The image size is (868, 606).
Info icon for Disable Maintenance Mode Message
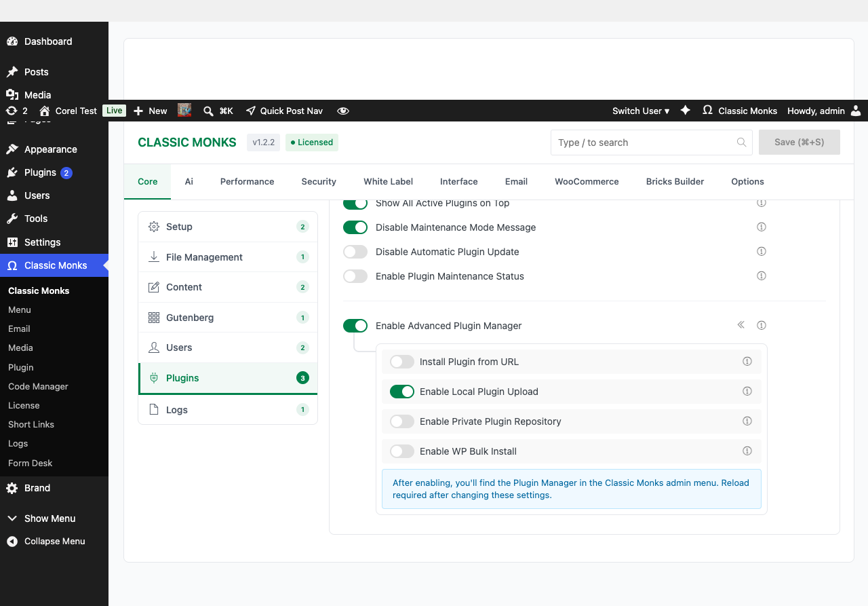click(762, 227)
